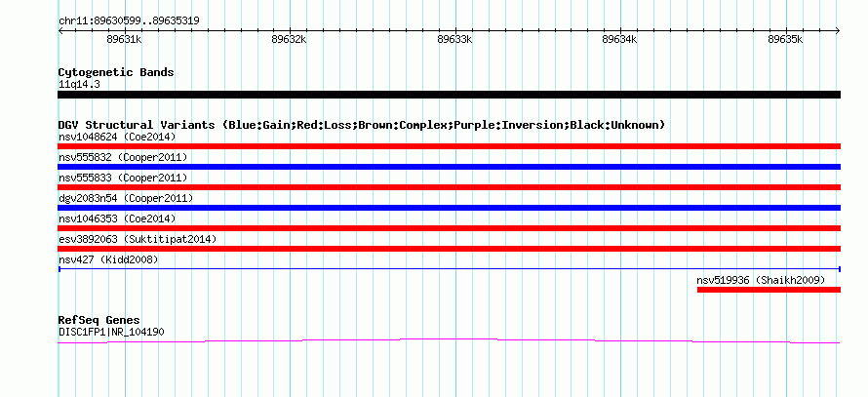Click the 89635k ruler tick label

click(785, 39)
